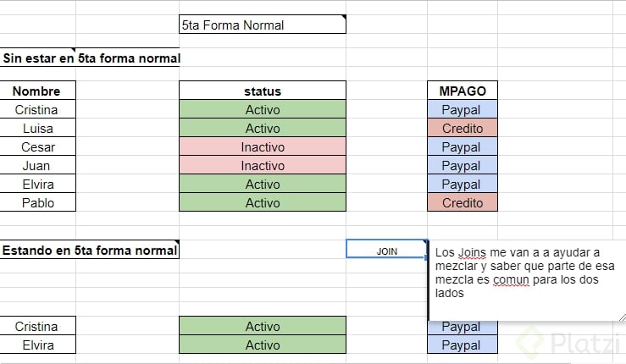Click the 'Credito' cell in Luisa's row
Image resolution: width=626 pixels, height=364 pixels.
click(463, 128)
